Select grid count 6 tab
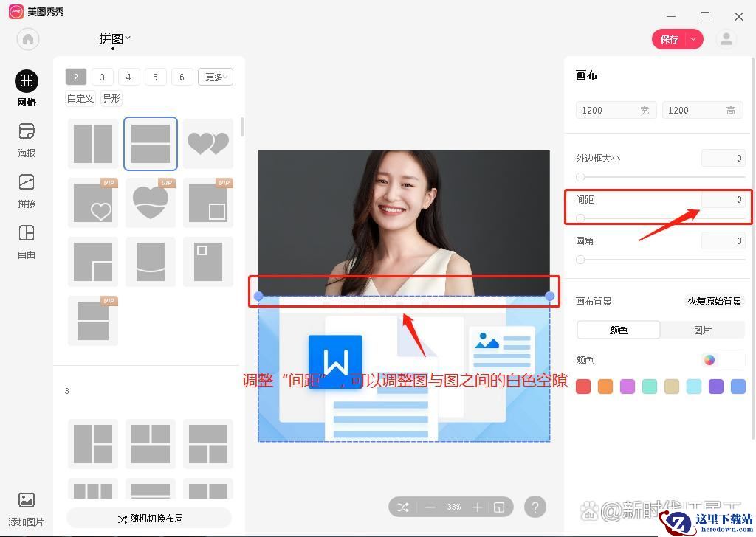This screenshot has height=537, width=756. tap(182, 77)
